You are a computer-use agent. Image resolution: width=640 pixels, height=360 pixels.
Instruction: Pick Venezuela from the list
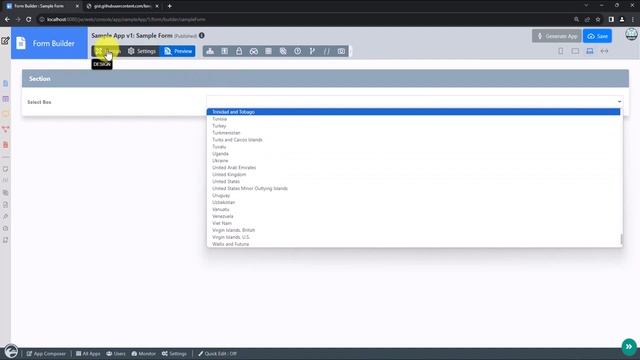click(x=413, y=216)
